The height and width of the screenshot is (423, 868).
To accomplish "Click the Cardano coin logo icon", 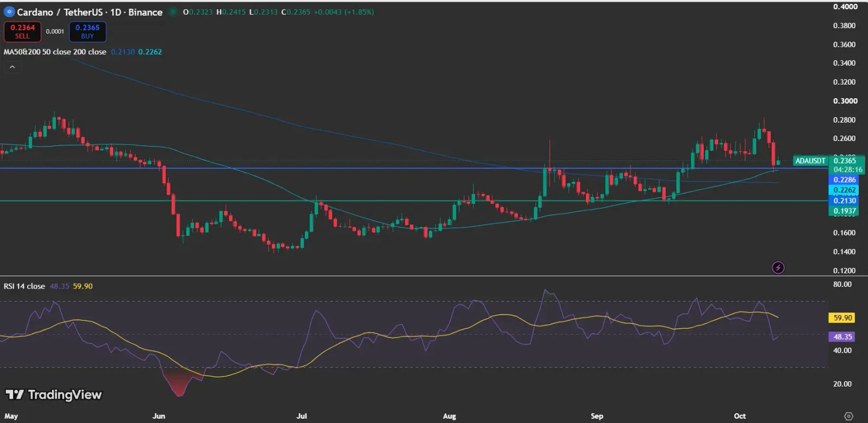I will pyautogui.click(x=9, y=12).
